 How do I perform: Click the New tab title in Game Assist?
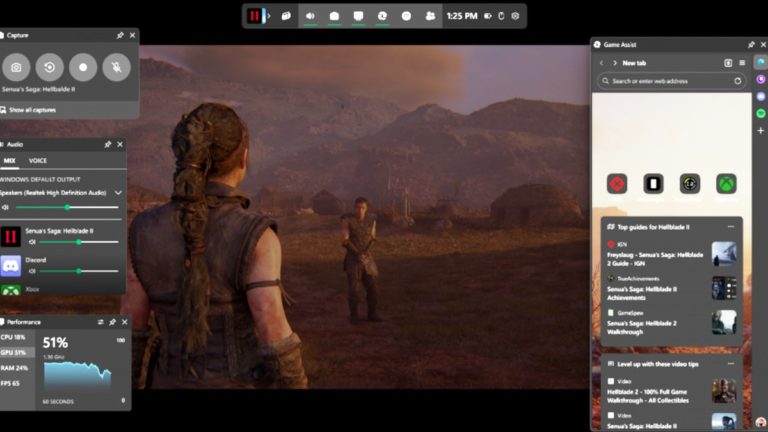[634, 63]
